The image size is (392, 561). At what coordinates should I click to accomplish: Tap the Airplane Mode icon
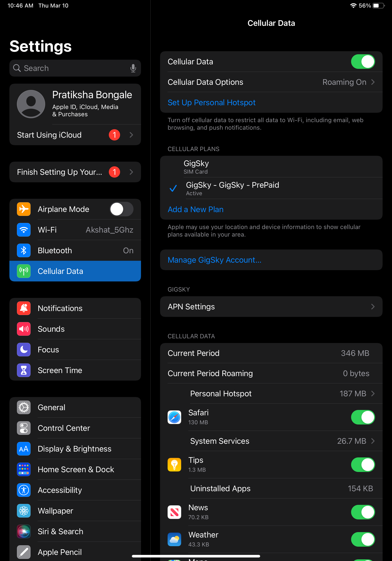(x=24, y=209)
